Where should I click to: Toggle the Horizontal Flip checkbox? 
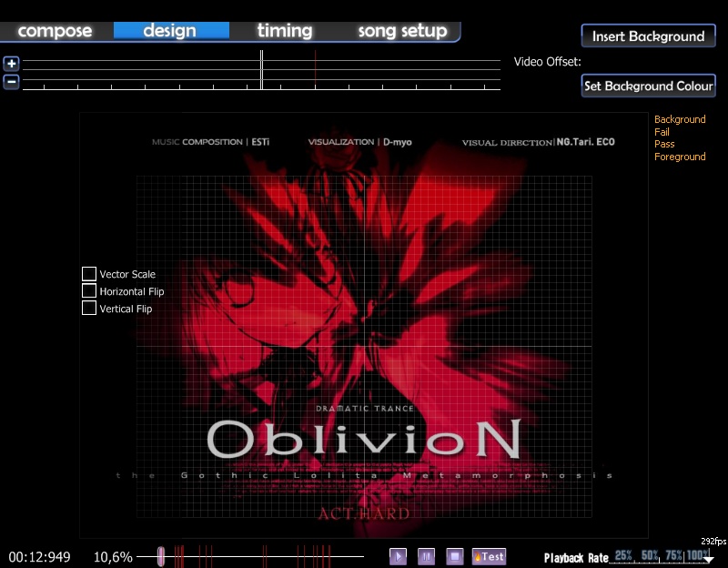tap(89, 290)
